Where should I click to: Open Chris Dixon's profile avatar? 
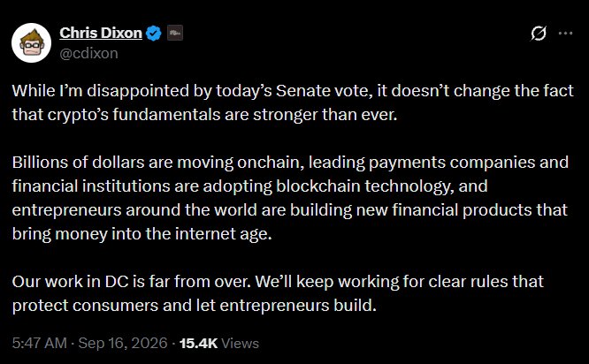click(31, 42)
